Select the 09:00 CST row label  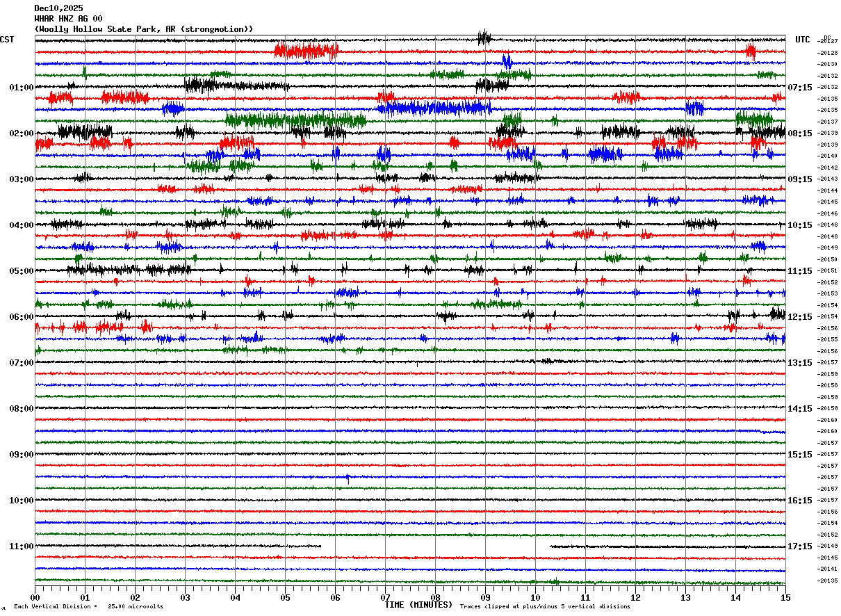pyautogui.click(x=22, y=455)
